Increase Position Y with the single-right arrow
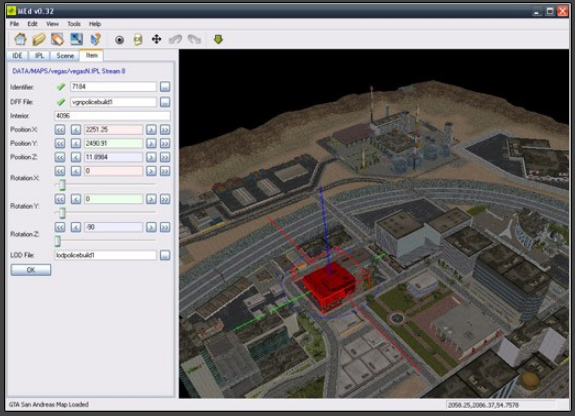 click(151, 143)
